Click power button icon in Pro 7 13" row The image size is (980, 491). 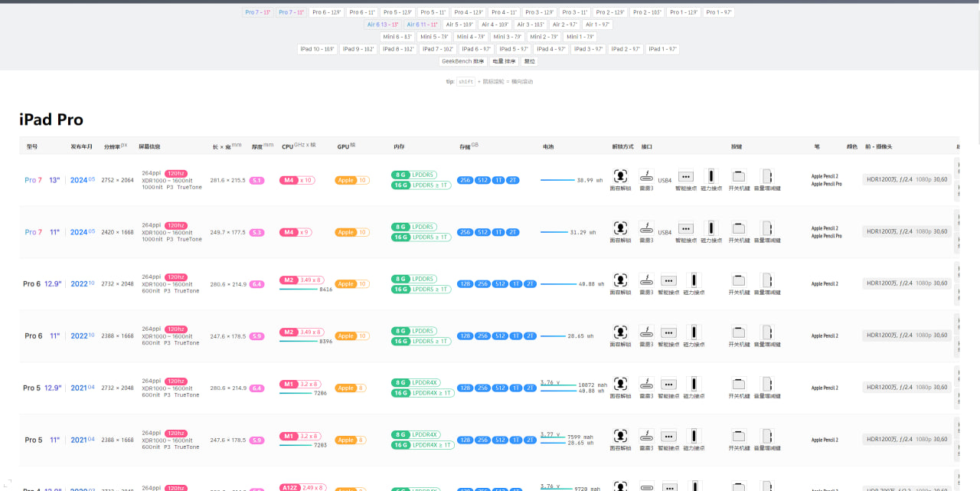pos(739,175)
